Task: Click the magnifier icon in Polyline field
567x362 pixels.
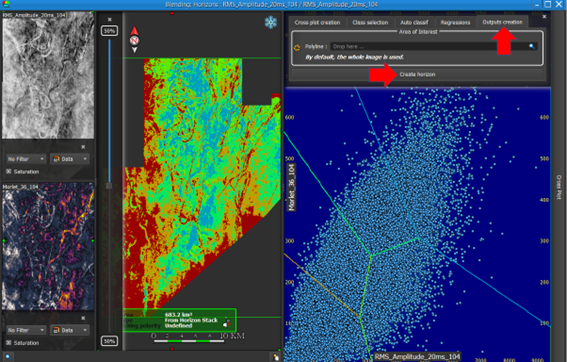Action: [532, 46]
